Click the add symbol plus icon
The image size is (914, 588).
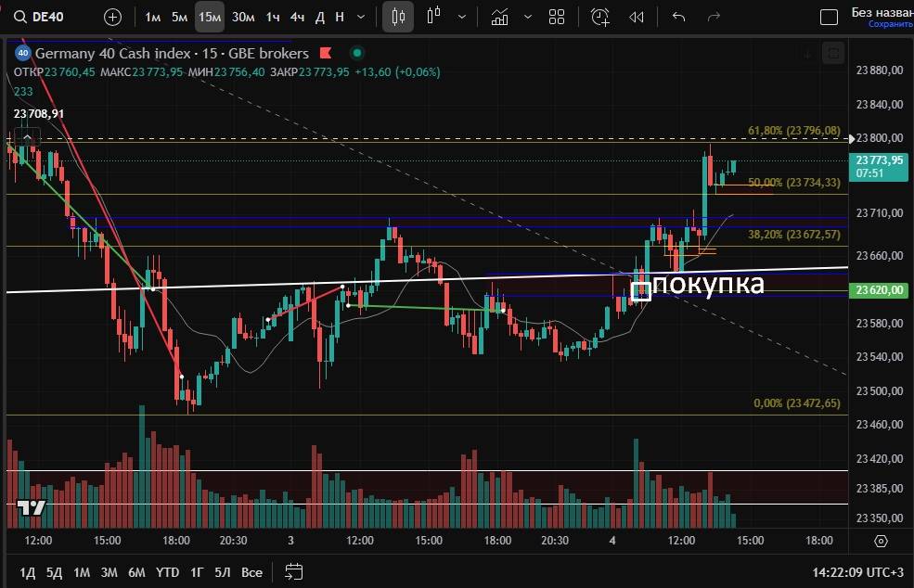[x=112, y=17]
